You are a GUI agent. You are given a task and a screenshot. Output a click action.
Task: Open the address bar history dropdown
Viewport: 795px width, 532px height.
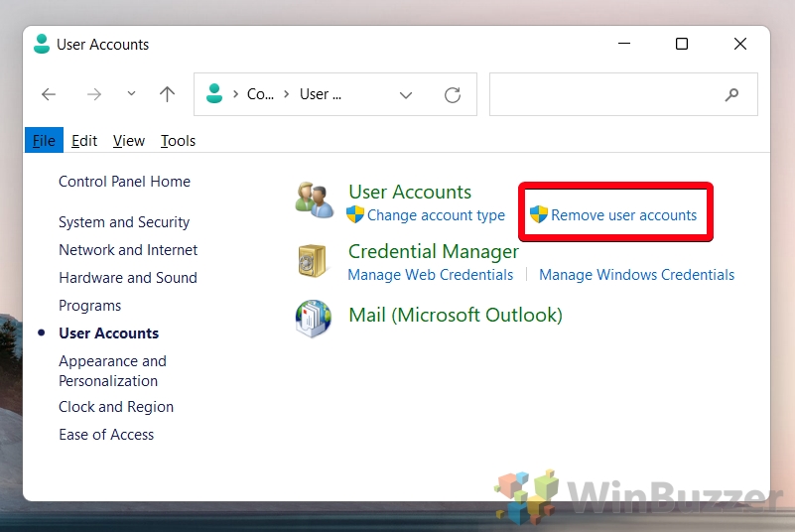tap(406, 95)
